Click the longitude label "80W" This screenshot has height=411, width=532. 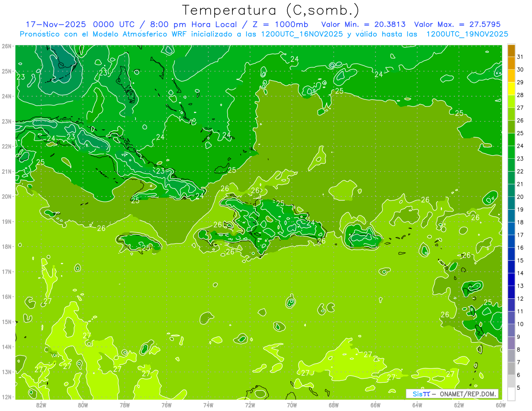click(82, 405)
